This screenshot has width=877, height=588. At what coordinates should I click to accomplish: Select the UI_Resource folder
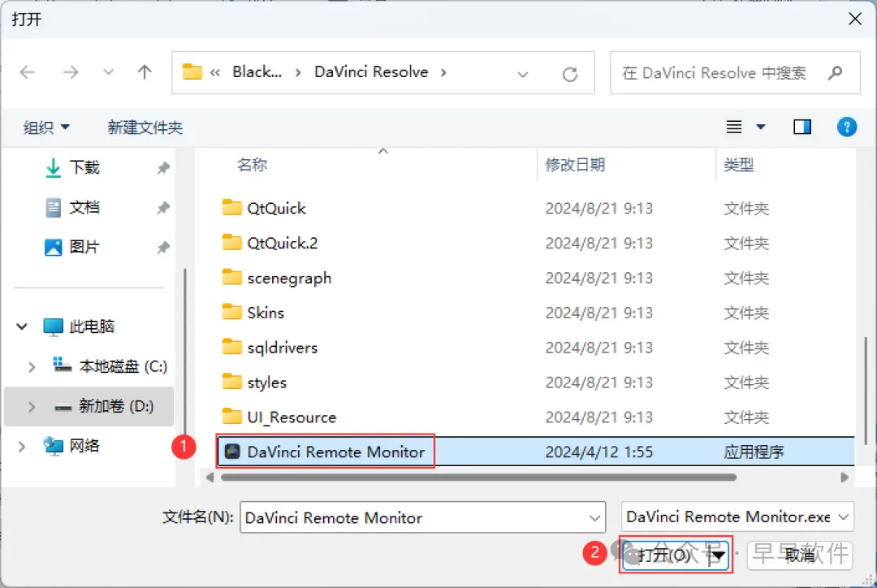point(292,417)
